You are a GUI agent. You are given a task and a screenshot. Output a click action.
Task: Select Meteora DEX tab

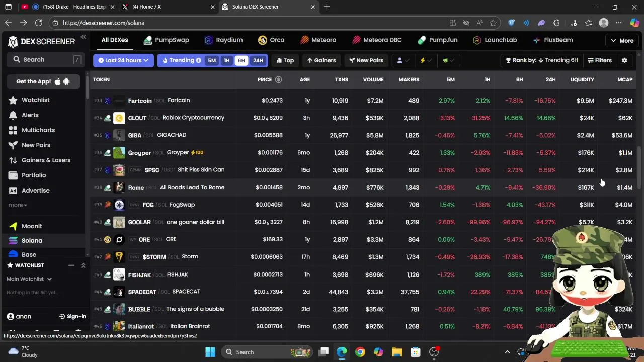(x=318, y=40)
